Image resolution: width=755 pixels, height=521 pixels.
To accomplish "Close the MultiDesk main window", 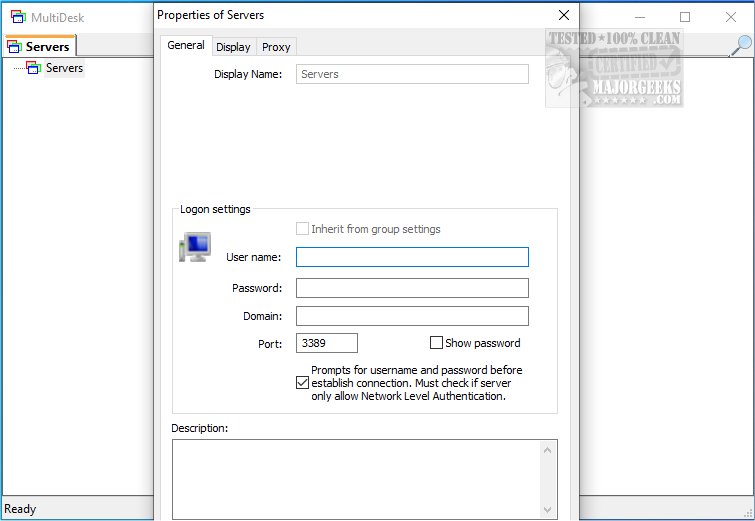I will pyautogui.click(x=730, y=17).
